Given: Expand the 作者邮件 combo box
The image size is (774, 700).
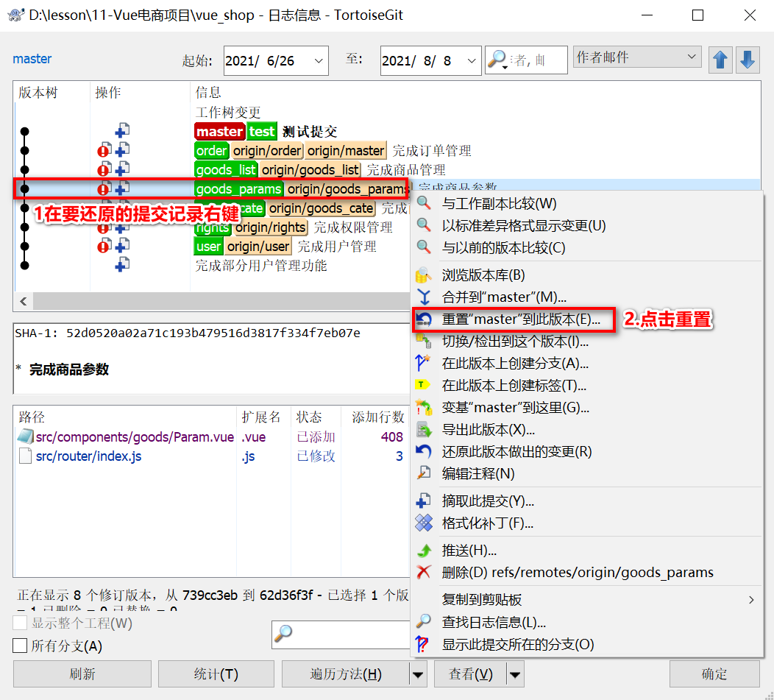Looking at the screenshot, I should click(692, 57).
